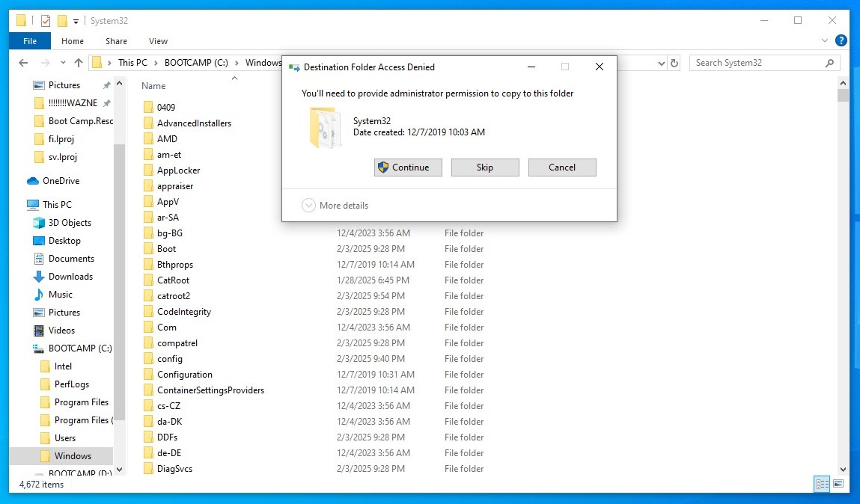860x504 pixels.
Task: Go forward using the forward arrow
Action: 46,63
